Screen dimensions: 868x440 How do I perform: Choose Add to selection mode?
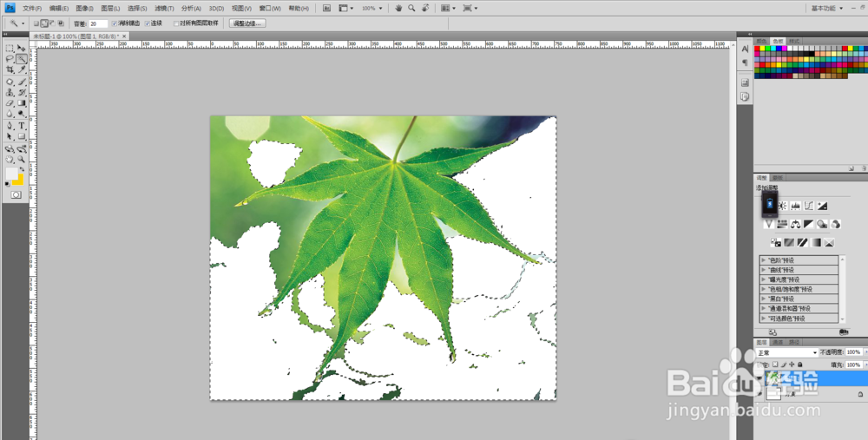pos(44,23)
